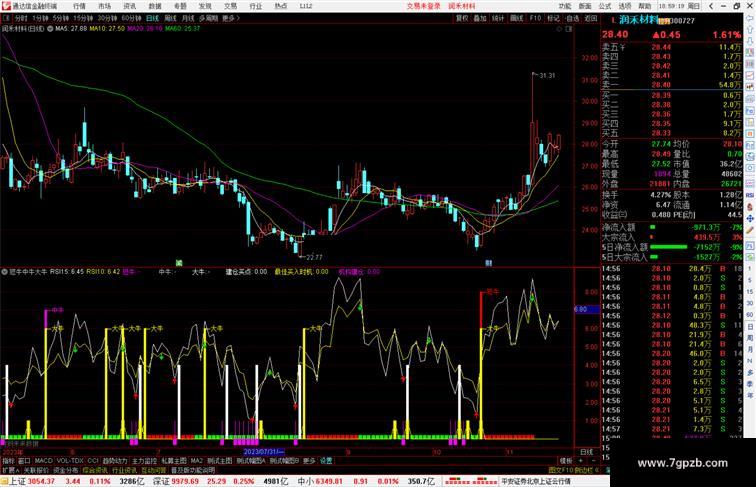The width and height of the screenshot is (756, 487).
Task: Switch sidebar period to 月 month
Action: pyautogui.click(x=750, y=350)
